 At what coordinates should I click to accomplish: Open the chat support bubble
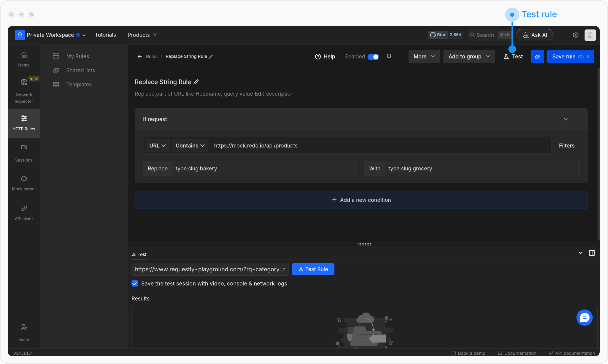(584, 317)
